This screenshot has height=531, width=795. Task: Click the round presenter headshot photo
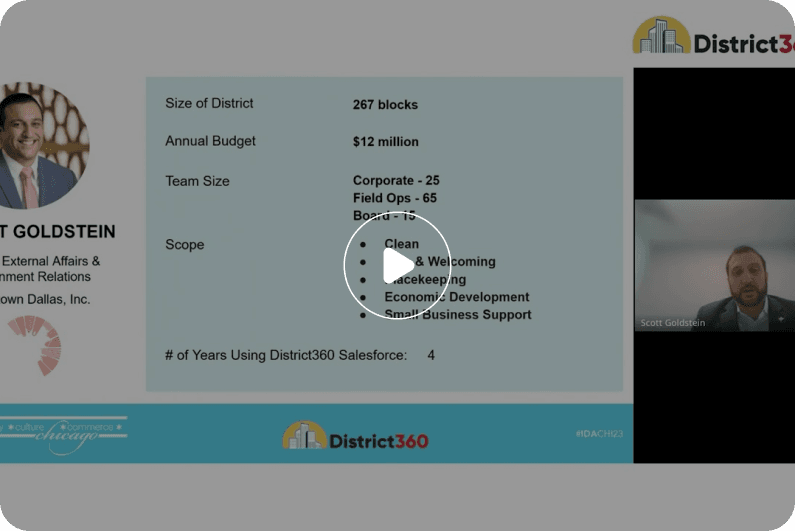click(x=44, y=146)
